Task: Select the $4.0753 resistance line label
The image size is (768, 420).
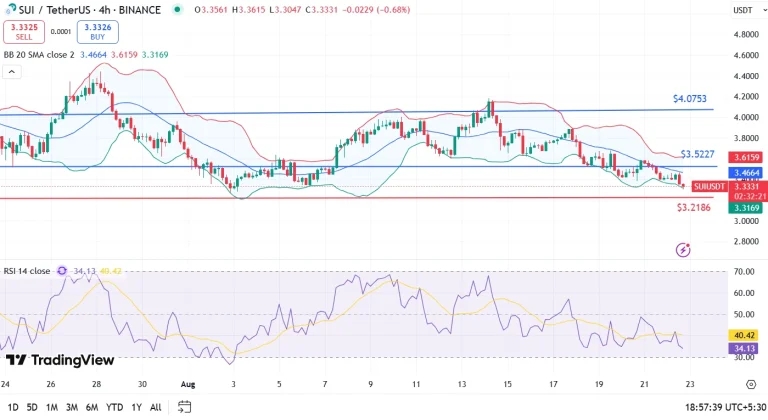Action: click(689, 100)
